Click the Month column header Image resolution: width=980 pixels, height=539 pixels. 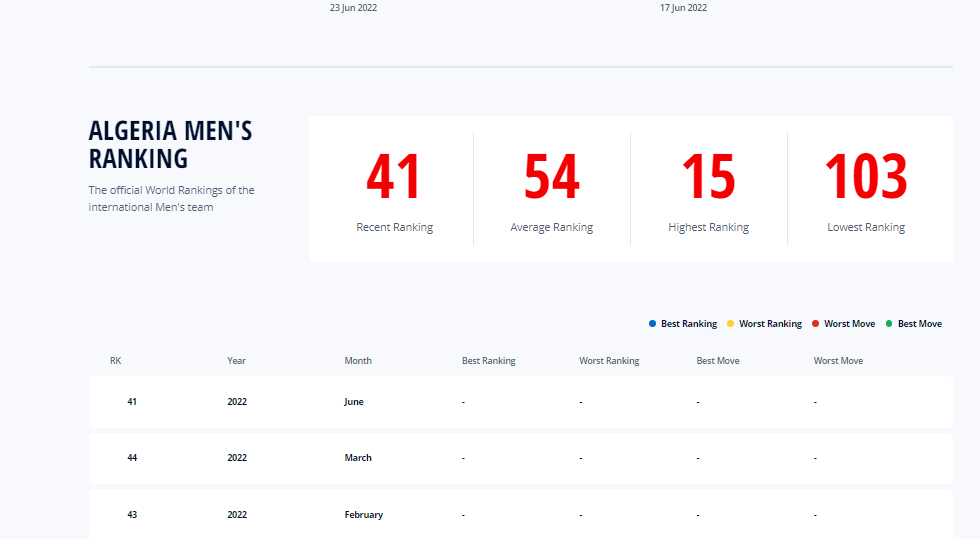click(358, 361)
